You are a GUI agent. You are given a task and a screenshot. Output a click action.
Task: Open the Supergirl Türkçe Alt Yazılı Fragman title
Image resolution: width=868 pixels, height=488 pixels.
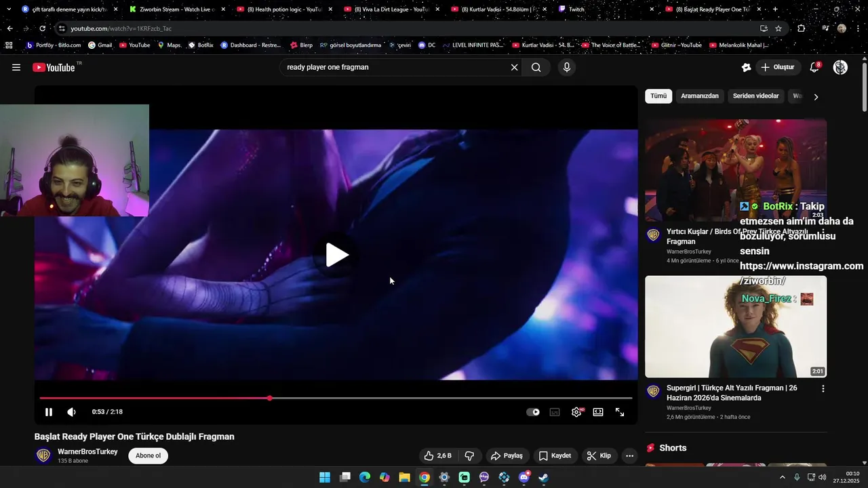[x=732, y=393]
